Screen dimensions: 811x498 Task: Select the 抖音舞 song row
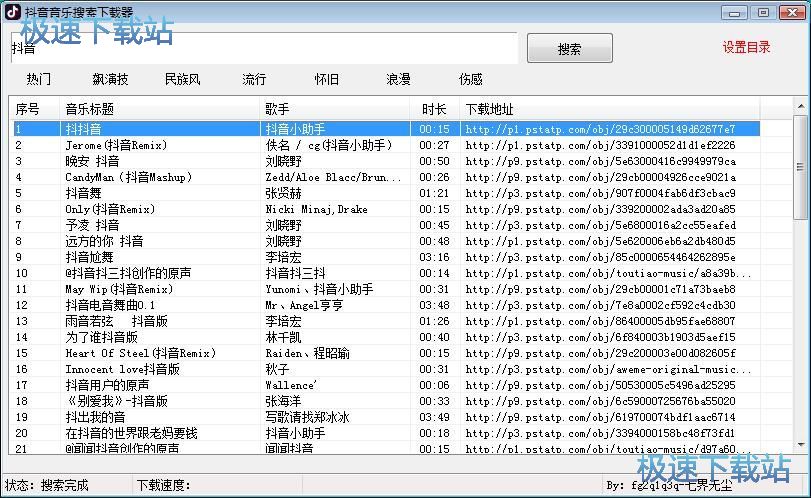tap(387, 193)
